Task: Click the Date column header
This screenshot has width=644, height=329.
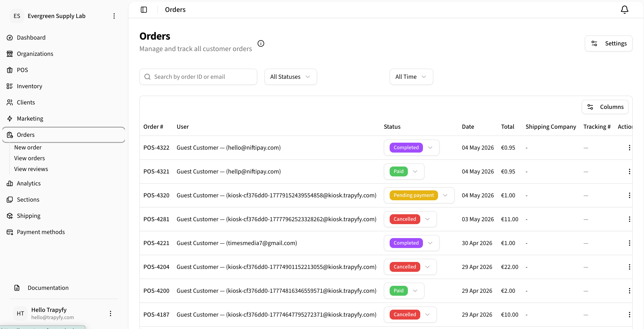Action: [468, 127]
